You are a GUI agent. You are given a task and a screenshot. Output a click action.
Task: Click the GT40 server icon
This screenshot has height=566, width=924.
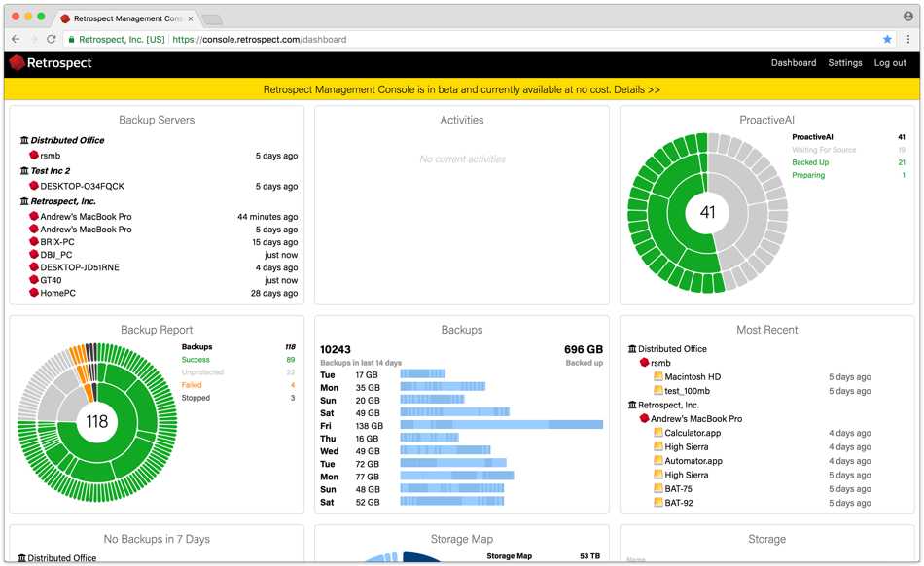pyautogui.click(x=34, y=280)
